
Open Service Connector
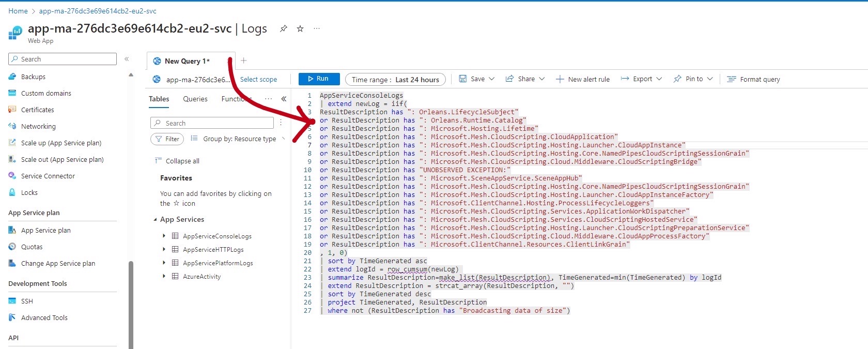click(x=48, y=176)
